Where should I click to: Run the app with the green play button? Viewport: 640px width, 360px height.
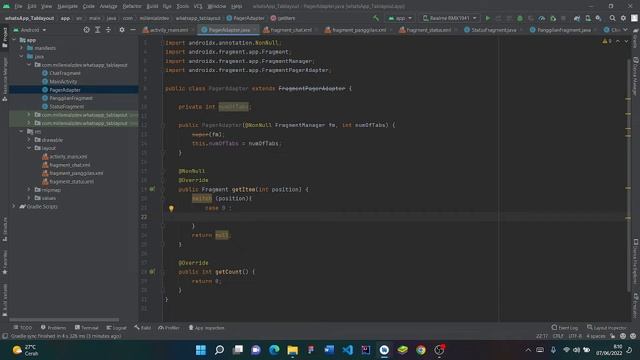point(487,18)
